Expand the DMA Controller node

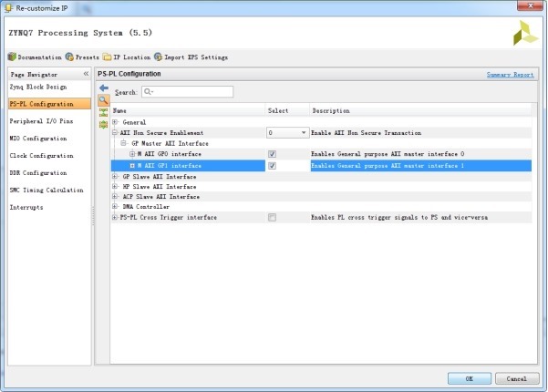tap(115, 206)
